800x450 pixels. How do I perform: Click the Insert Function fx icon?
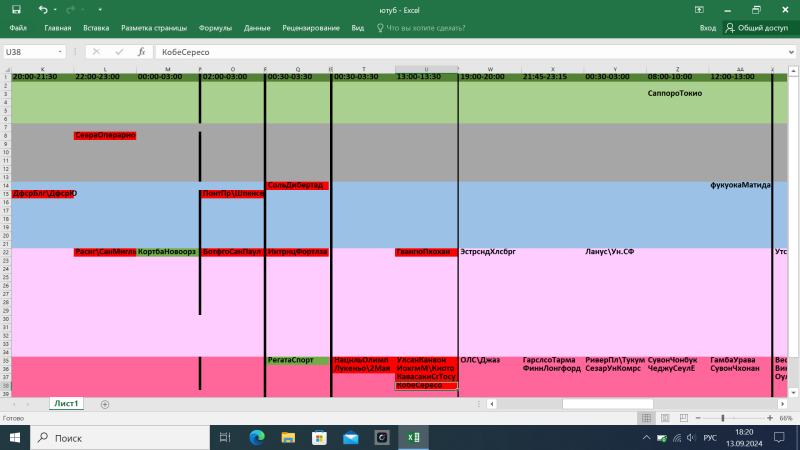[x=141, y=50]
